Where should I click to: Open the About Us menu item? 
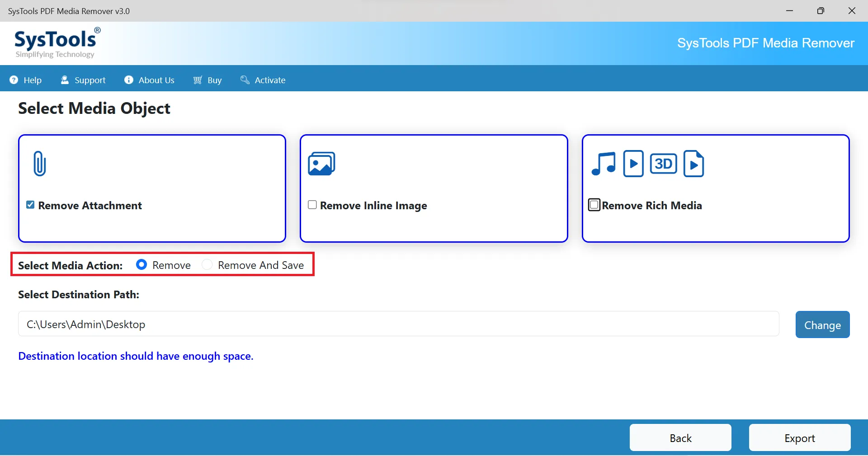point(149,80)
